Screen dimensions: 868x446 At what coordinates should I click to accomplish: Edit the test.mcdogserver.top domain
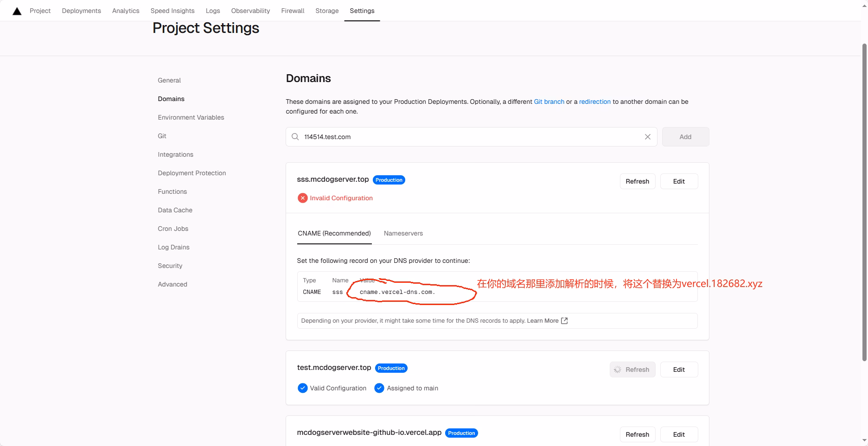click(x=678, y=370)
